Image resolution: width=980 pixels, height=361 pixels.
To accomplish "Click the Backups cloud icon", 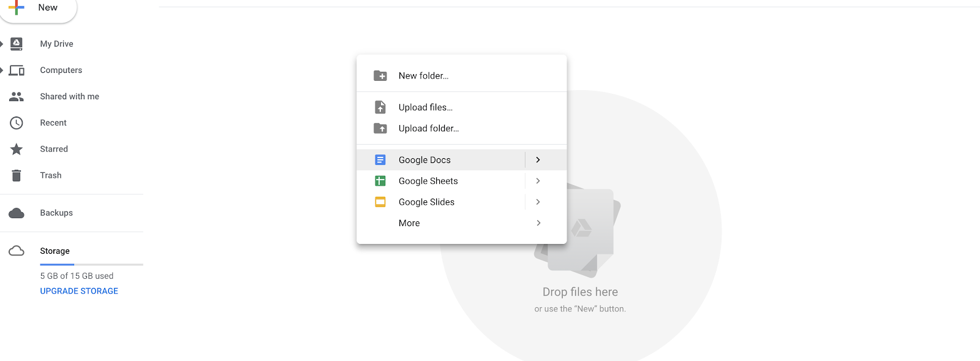I will (17, 213).
